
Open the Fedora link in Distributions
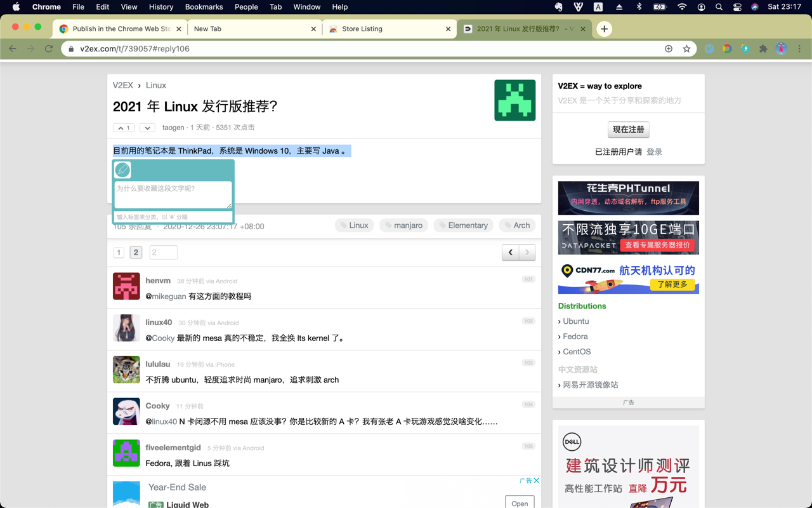576,336
